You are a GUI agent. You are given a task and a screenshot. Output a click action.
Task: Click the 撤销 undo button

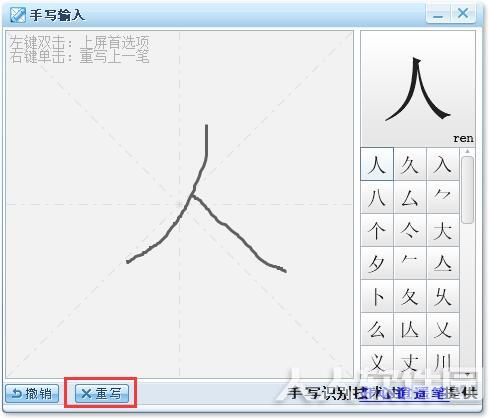32,394
